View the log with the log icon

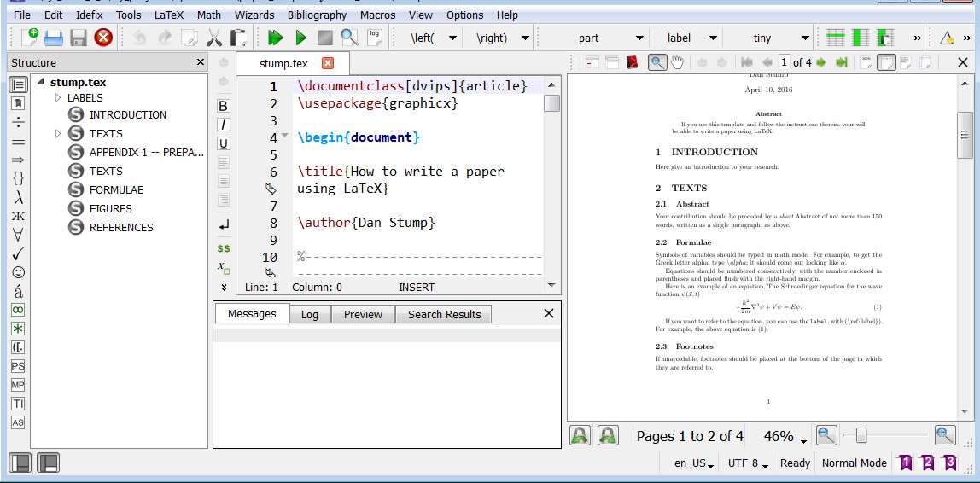coord(375,38)
